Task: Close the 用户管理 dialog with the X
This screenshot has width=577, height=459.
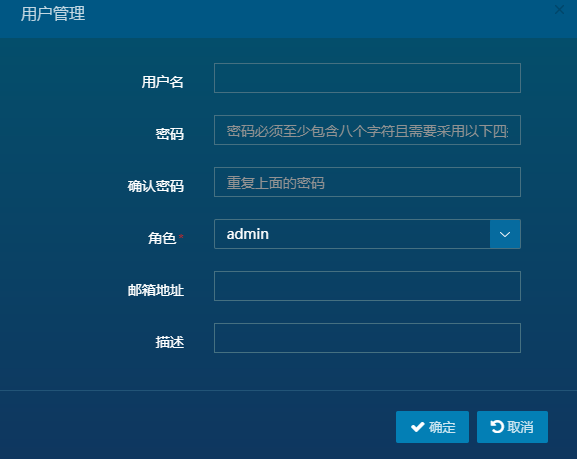Action: [x=559, y=10]
